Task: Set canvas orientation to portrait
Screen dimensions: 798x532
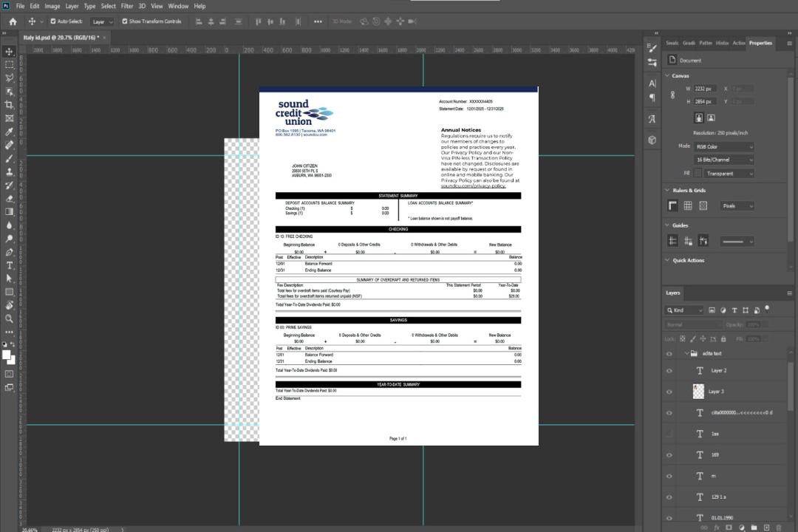Action: click(x=699, y=118)
